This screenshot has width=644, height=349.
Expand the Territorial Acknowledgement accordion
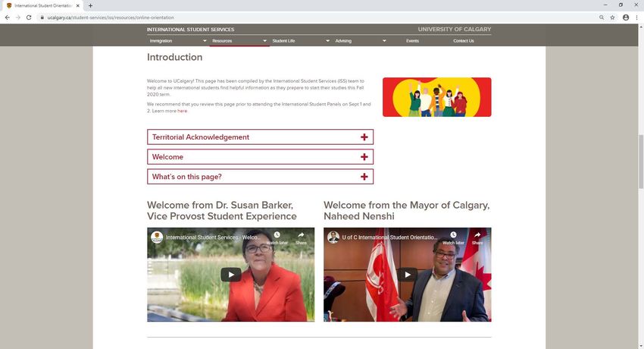(260, 137)
